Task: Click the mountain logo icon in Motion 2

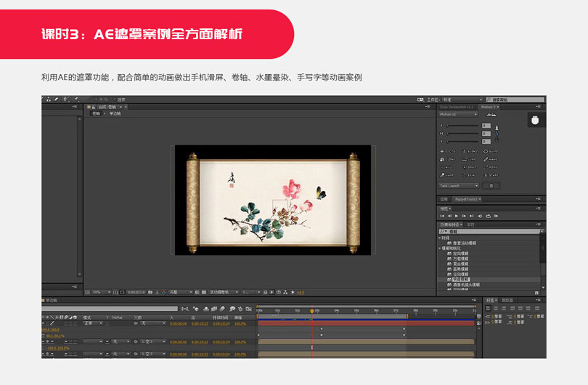Action: coord(491,115)
